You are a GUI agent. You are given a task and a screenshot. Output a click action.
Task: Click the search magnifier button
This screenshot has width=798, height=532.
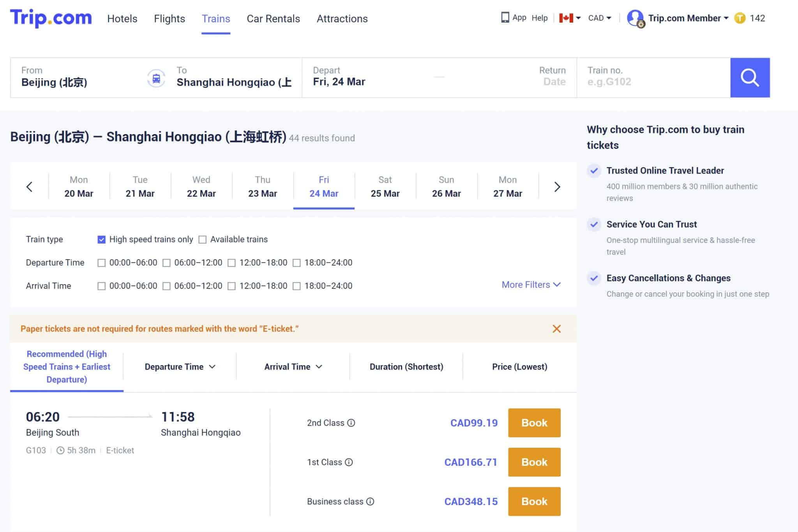click(x=750, y=77)
